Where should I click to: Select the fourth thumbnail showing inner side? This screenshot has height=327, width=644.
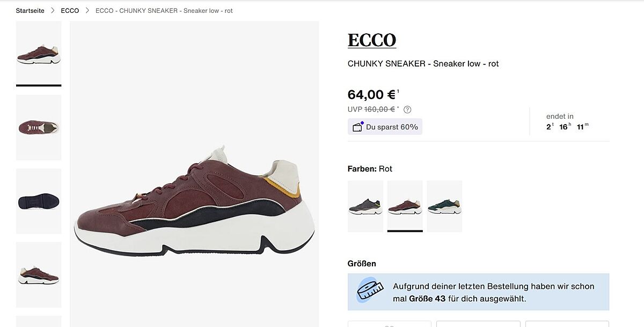(x=39, y=274)
